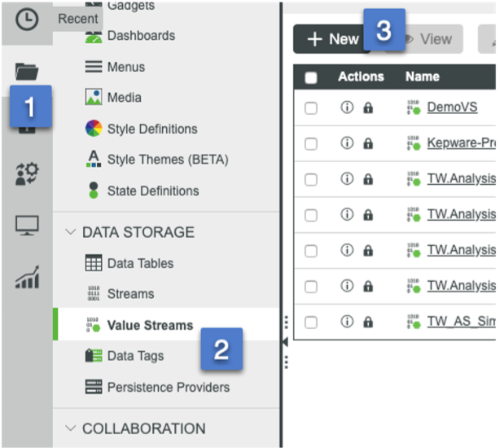Show info for first TW.Analysis row
This screenshot has height=448, width=500.
pos(347,178)
